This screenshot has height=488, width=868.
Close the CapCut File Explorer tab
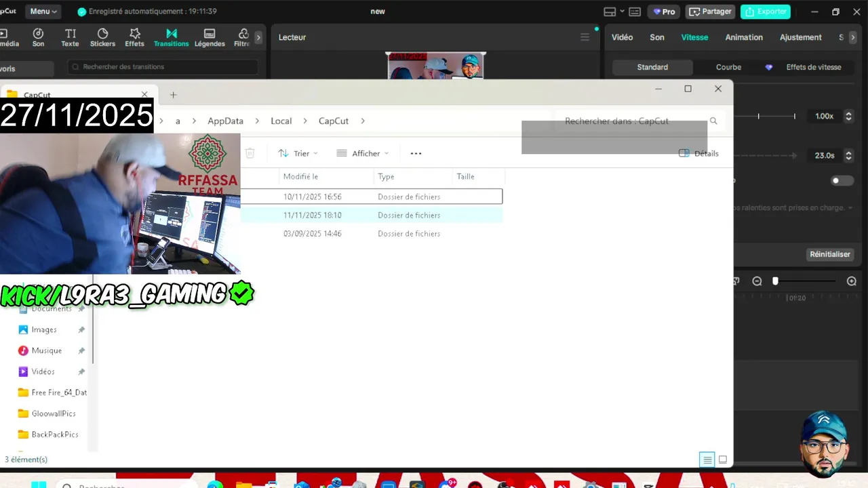pos(144,95)
